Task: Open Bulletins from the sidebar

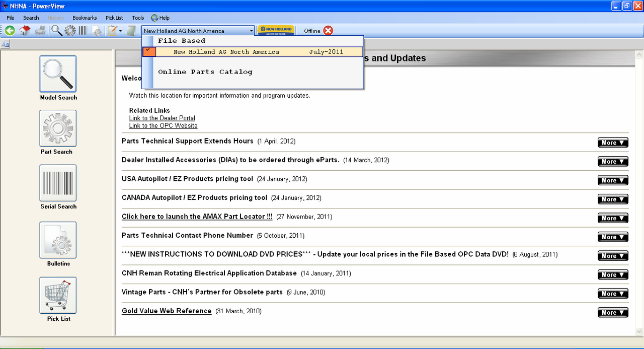Action: coord(58,240)
